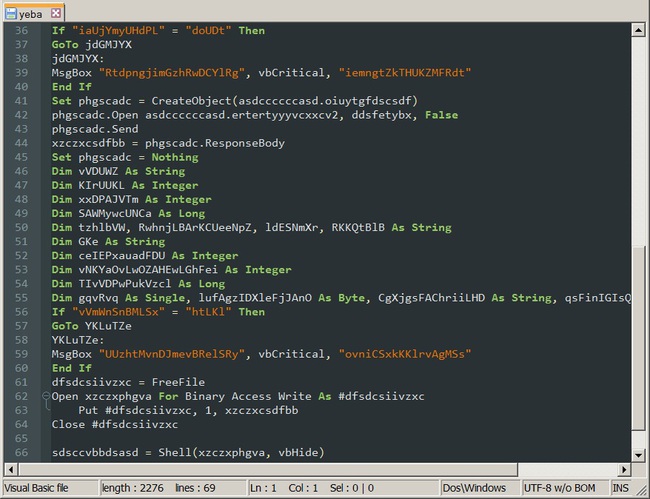Click the string "ovniCSxkKKlrvAgMSs" on line 59
The height and width of the screenshot is (499, 650).
coord(405,354)
